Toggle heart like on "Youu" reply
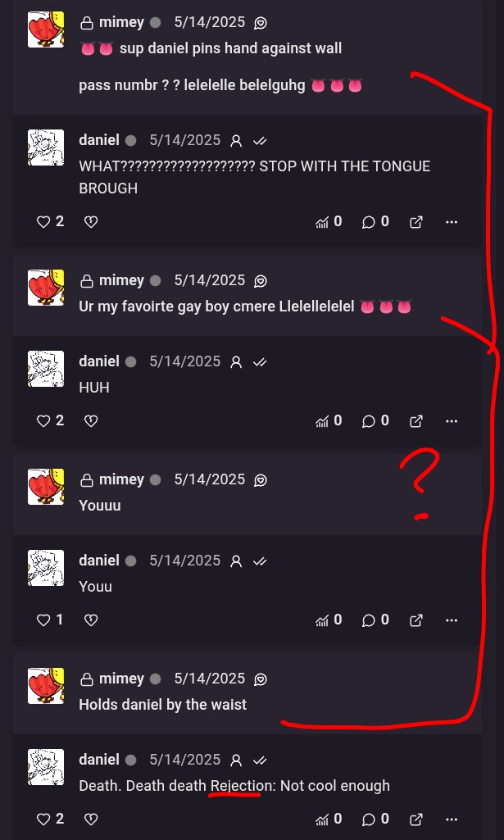Screen dimensions: 504x840 point(43,620)
